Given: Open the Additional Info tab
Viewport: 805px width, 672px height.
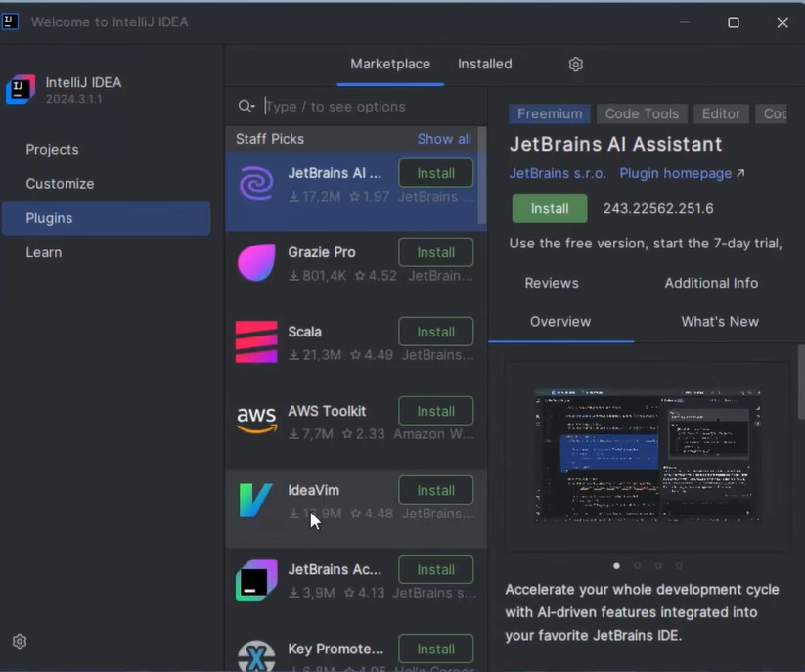Looking at the screenshot, I should pyautogui.click(x=711, y=283).
